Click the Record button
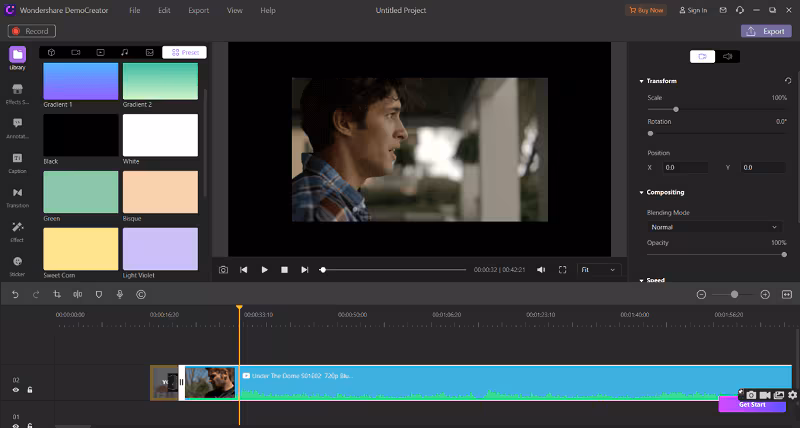The image size is (800, 428). coord(31,31)
